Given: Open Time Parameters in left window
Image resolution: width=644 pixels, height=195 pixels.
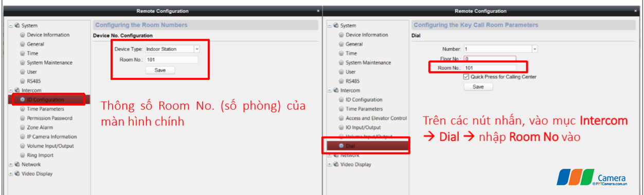Looking at the screenshot, I should (x=45, y=109).
